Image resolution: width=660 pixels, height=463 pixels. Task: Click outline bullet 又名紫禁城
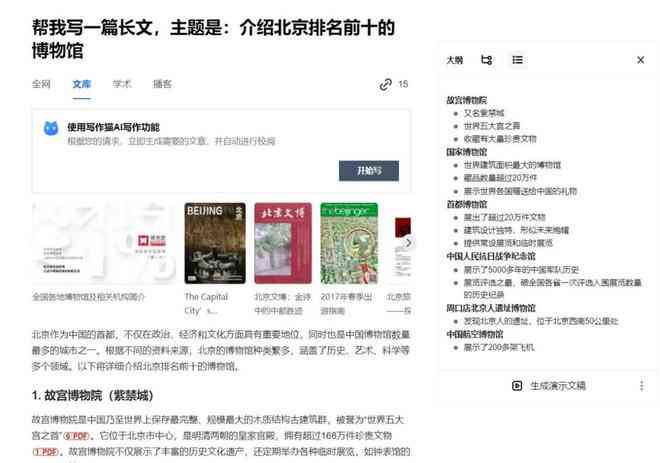point(484,113)
